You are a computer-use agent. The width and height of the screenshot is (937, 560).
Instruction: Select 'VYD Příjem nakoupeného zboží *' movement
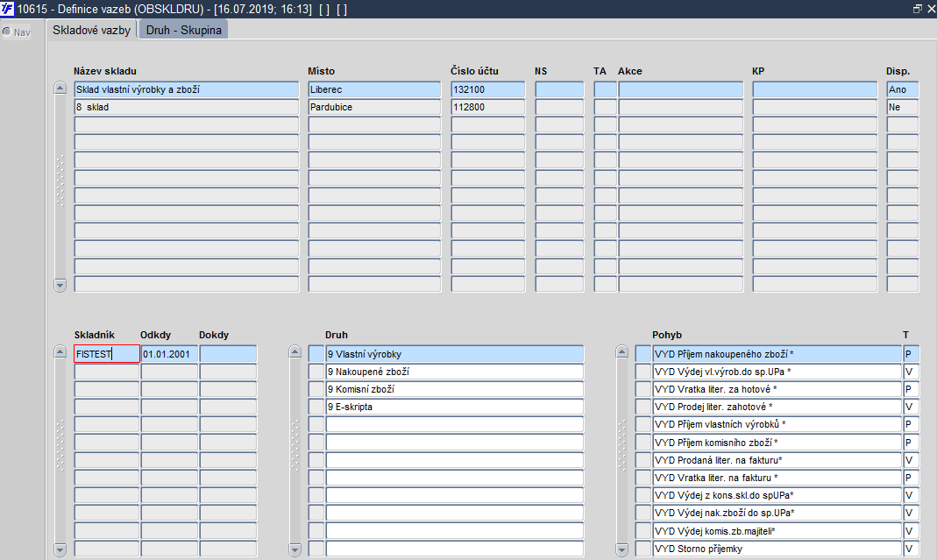[777, 354]
